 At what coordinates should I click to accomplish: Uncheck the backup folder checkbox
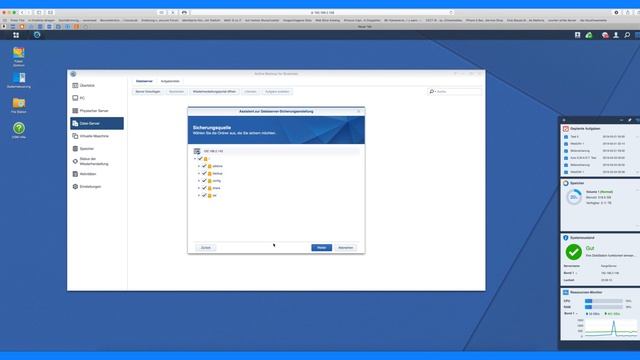(204, 173)
